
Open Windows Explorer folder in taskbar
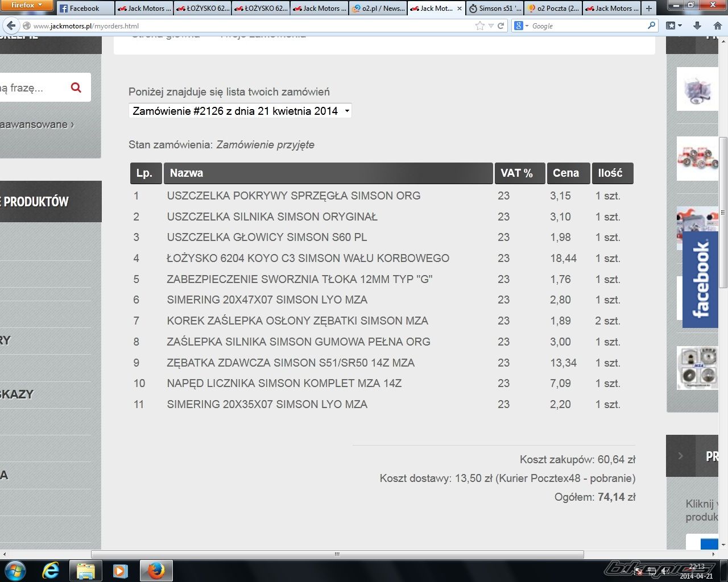85,570
